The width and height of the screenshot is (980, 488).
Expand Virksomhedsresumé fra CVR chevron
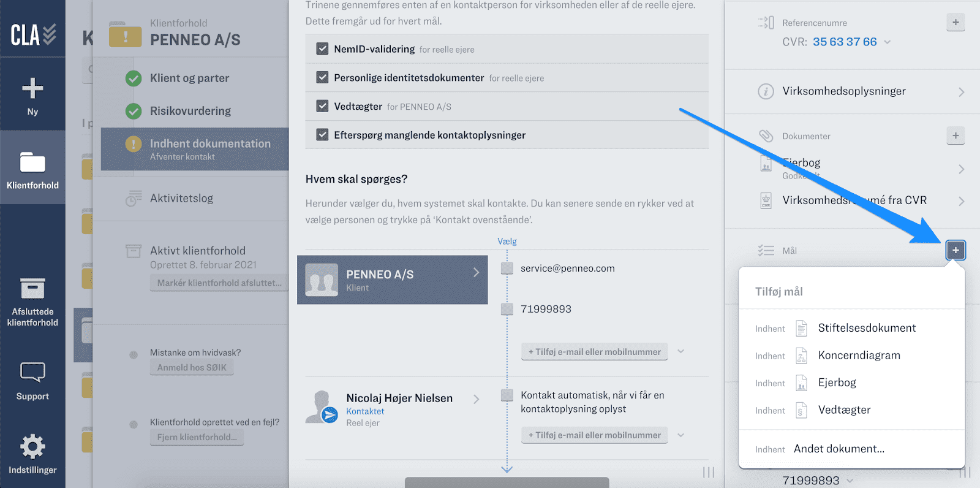click(961, 201)
